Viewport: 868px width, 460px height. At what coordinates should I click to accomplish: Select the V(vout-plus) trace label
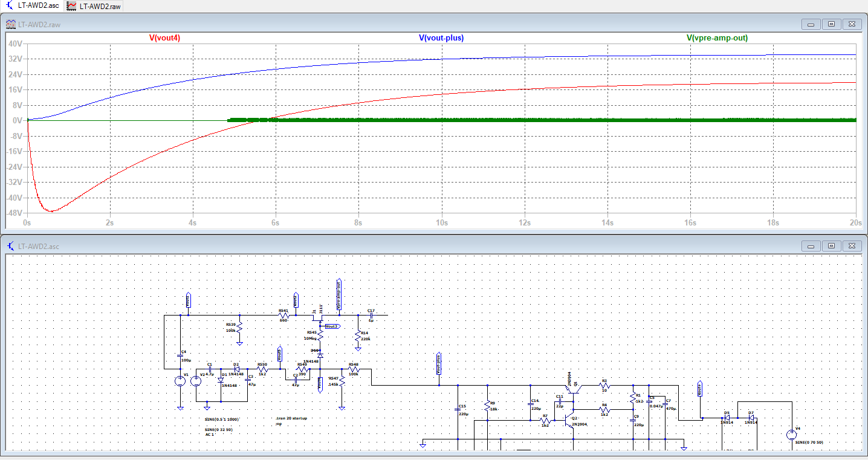pyautogui.click(x=441, y=37)
